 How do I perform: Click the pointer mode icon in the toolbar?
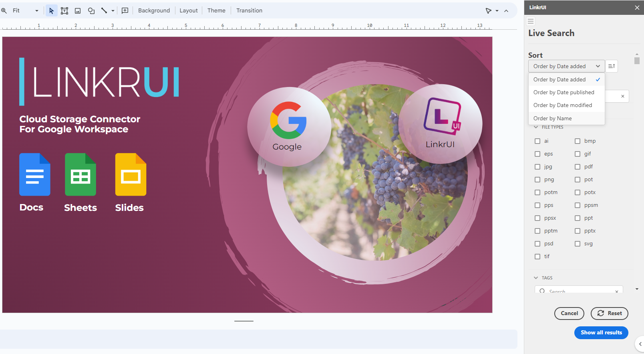tap(489, 11)
